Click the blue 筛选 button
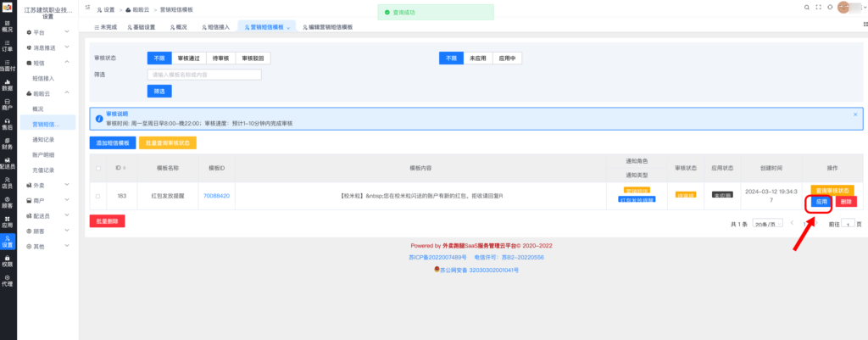This screenshot has width=868, height=340. (159, 91)
